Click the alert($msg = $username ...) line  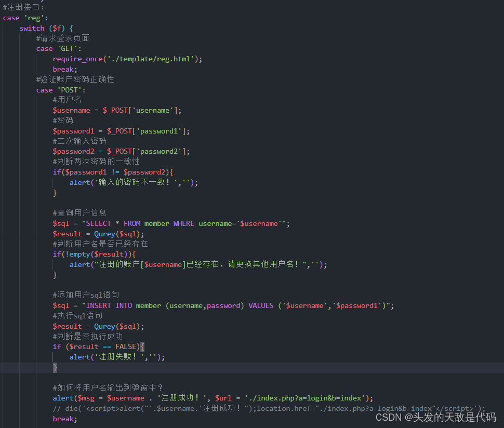[x=213, y=398]
